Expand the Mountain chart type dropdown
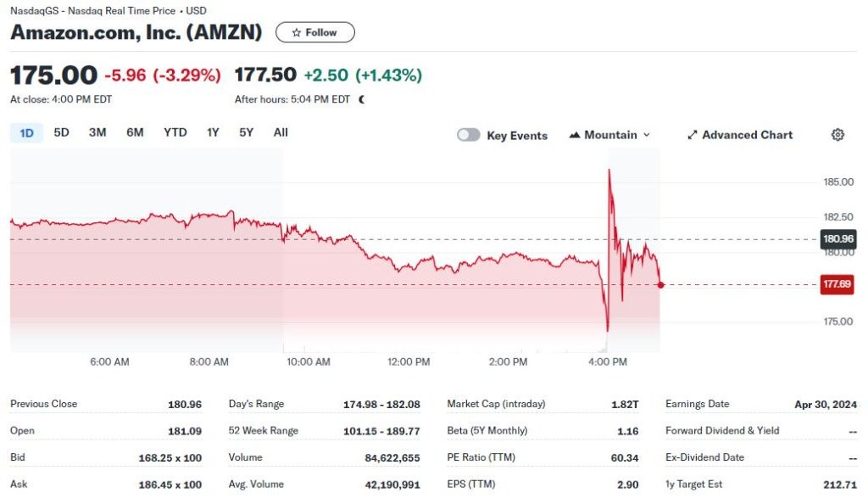Screen dimensions: 868x504 610,135
